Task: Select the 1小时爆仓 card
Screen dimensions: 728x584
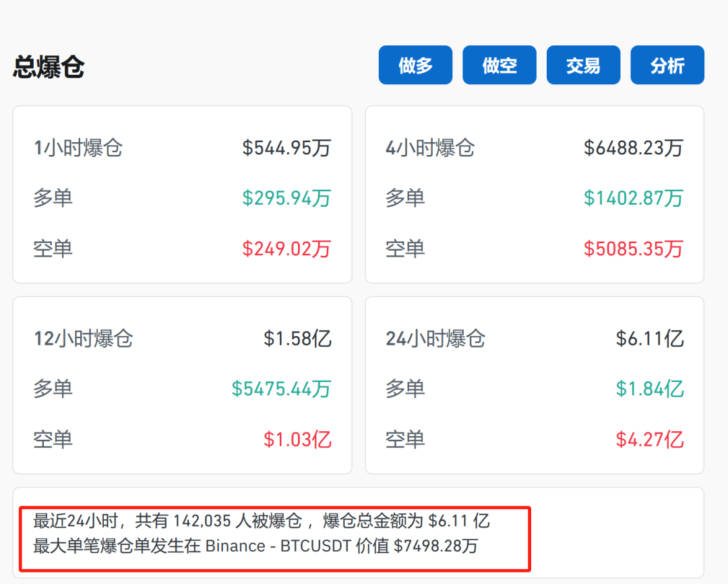Action: (x=181, y=195)
